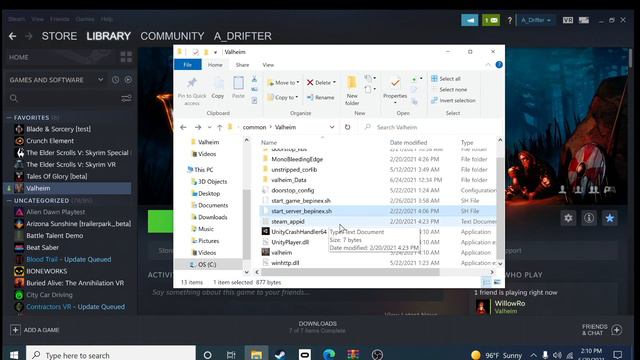The image size is (640, 360).
Task: Open Delete dropdown arrow
Action: pyautogui.click(x=334, y=83)
